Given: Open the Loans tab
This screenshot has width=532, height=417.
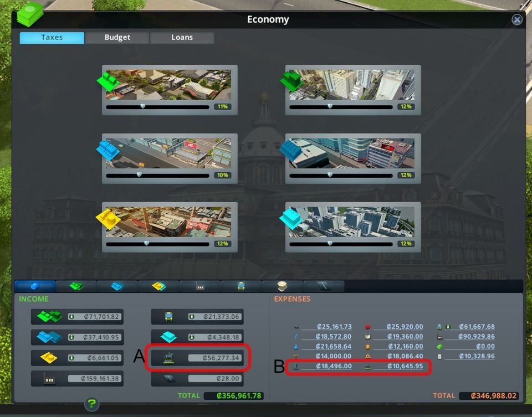Looking at the screenshot, I should tap(182, 38).
